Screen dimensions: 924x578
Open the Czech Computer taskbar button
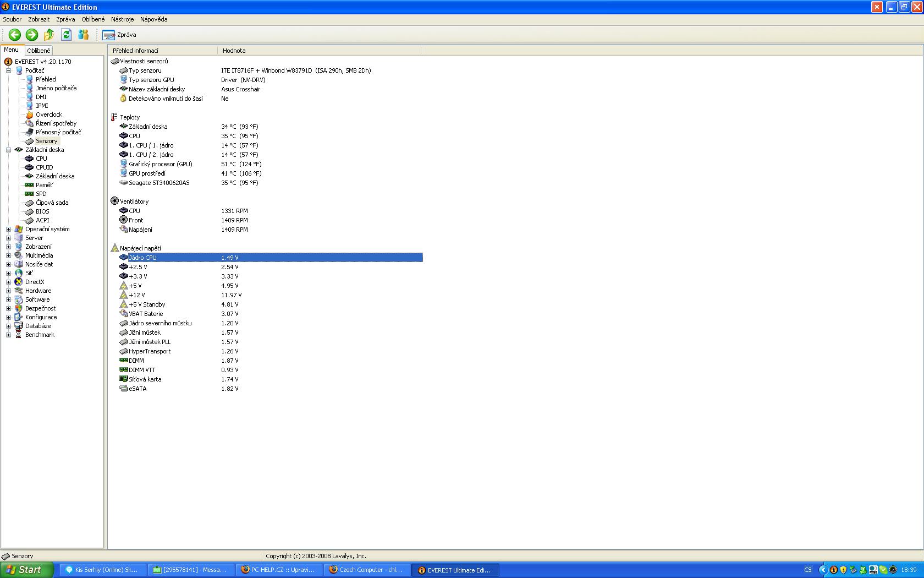pyautogui.click(x=367, y=570)
